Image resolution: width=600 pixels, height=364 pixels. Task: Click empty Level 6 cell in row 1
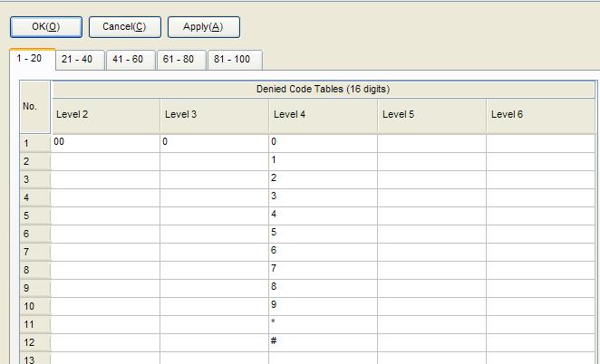pos(540,143)
